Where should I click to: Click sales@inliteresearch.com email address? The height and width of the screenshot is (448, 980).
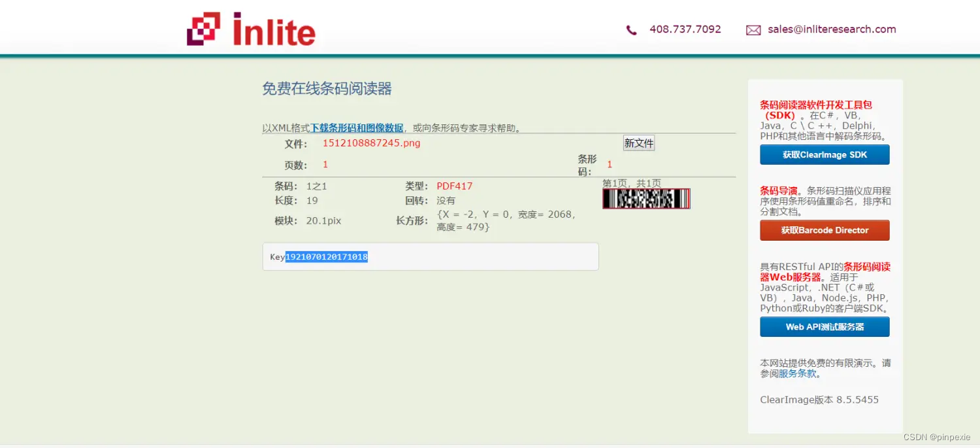point(831,29)
